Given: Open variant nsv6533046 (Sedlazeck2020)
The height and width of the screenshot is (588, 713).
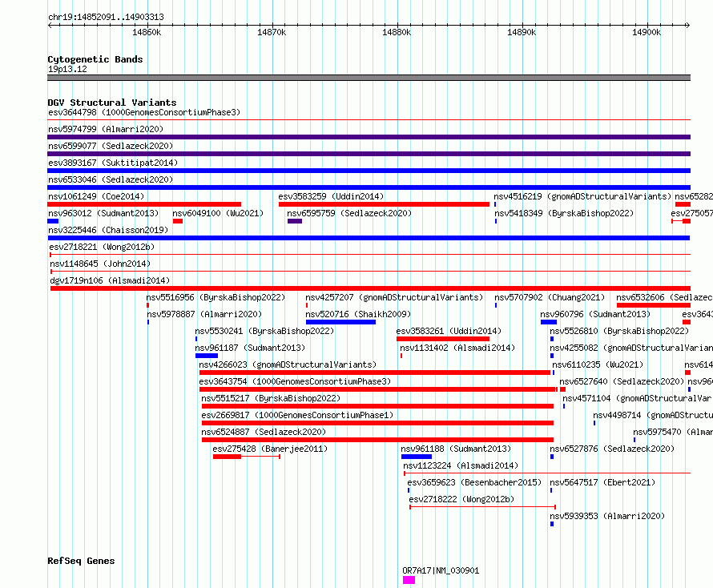Looking at the screenshot, I should (x=111, y=179).
